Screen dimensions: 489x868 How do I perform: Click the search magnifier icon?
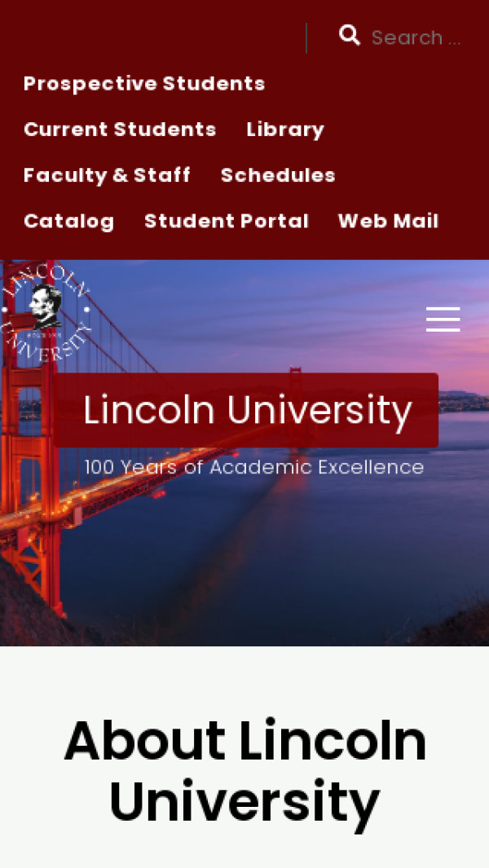click(x=350, y=35)
